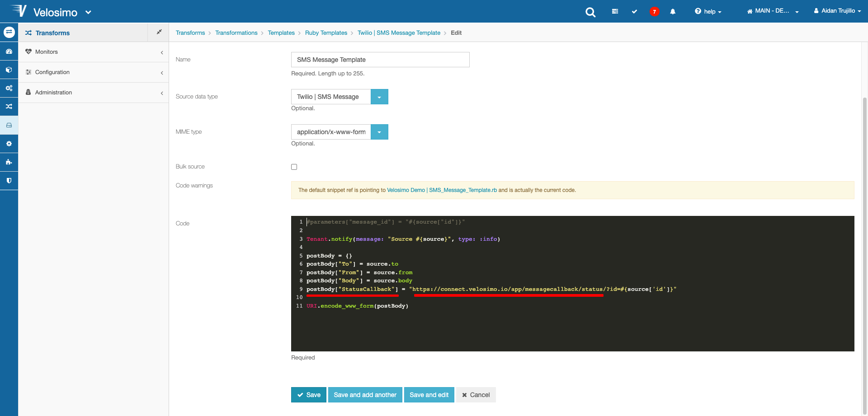
Task: Open the shuffle icon in left rail
Action: [9, 107]
